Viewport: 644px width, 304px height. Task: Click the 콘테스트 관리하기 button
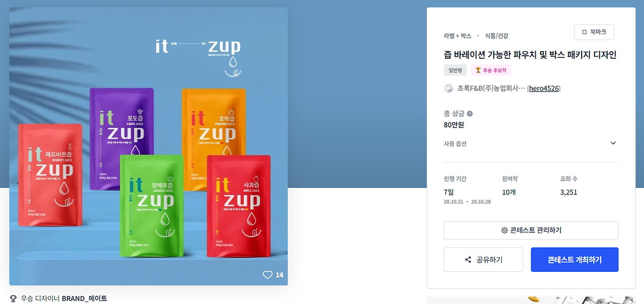tap(531, 230)
